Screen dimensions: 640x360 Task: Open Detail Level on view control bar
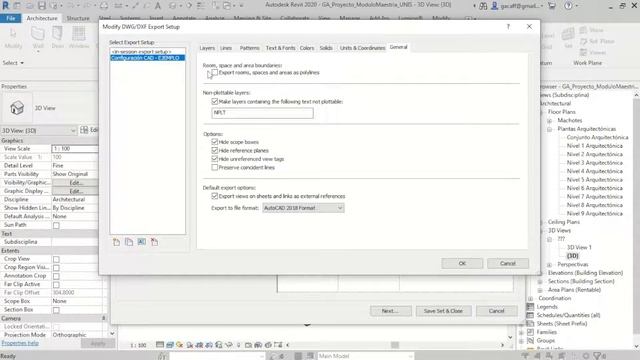coord(160,345)
